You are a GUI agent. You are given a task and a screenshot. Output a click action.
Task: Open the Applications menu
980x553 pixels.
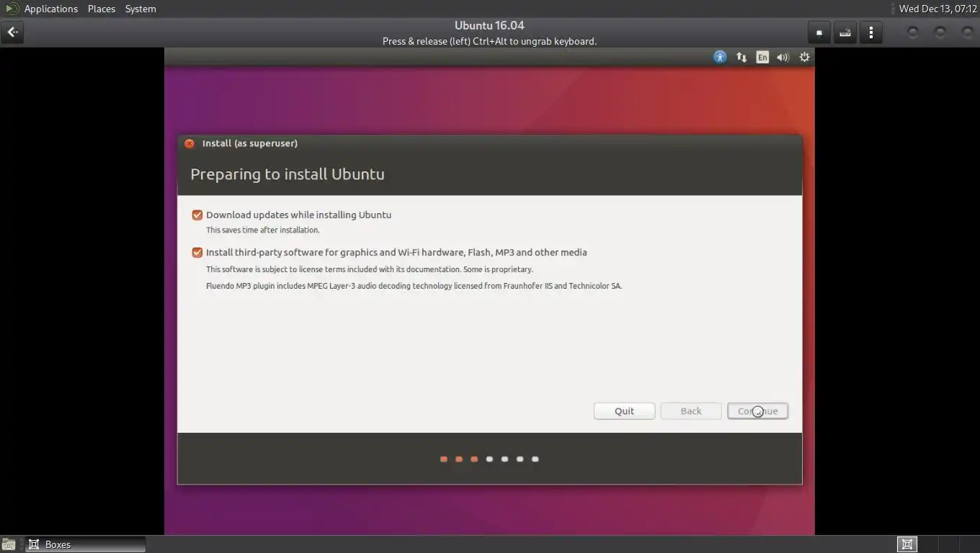[x=51, y=9]
